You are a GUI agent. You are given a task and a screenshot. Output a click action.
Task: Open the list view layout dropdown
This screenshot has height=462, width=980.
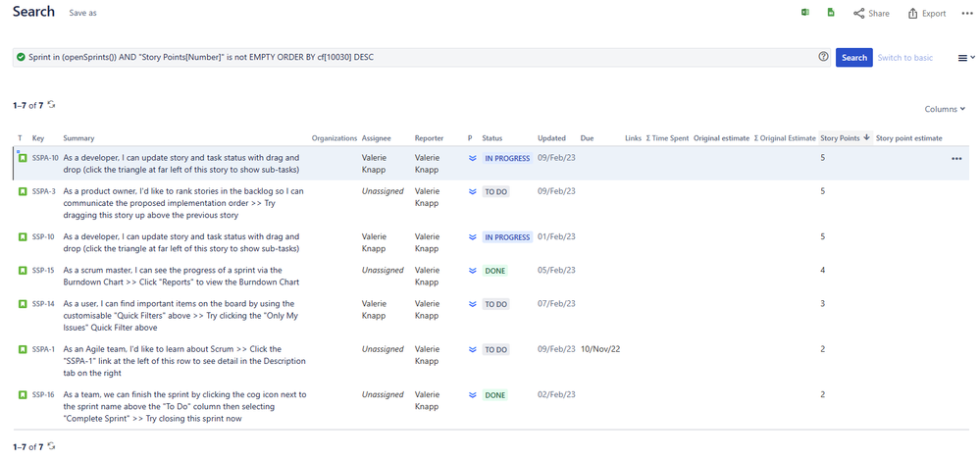(x=965, y=58)
